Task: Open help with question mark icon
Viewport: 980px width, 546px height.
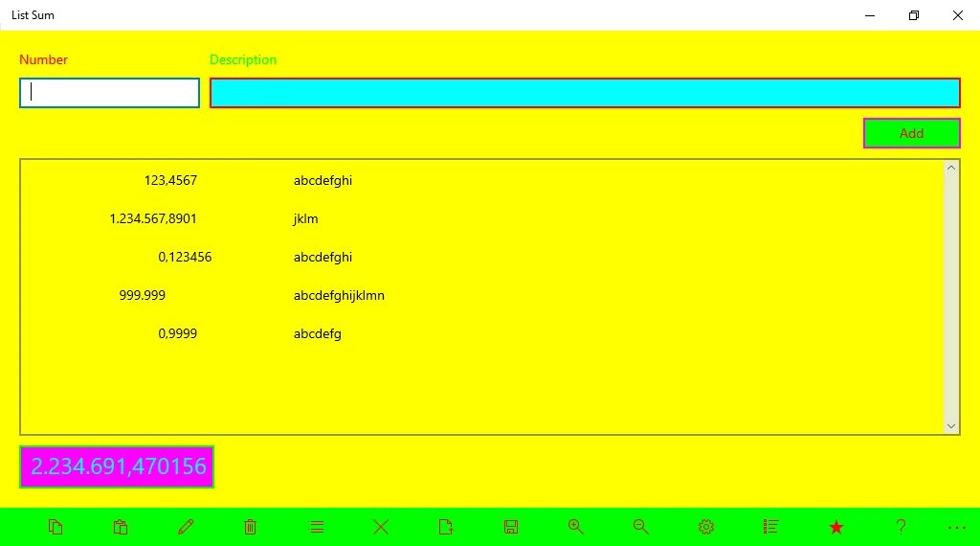Action: click(x=901, y=527)
